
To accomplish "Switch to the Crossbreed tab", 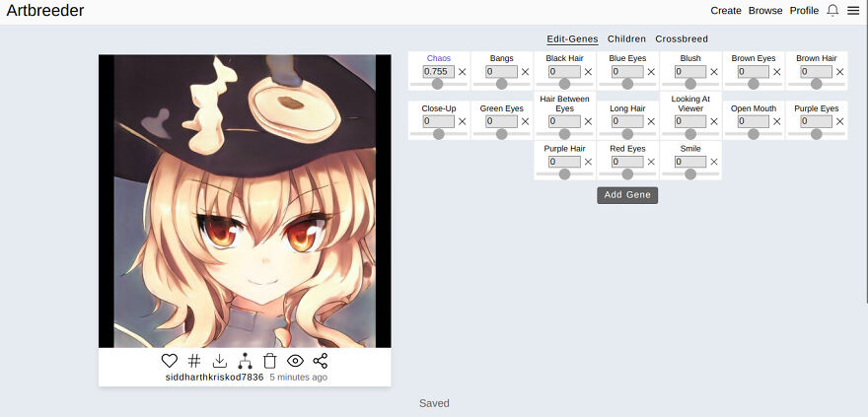I will coord(682,38).
